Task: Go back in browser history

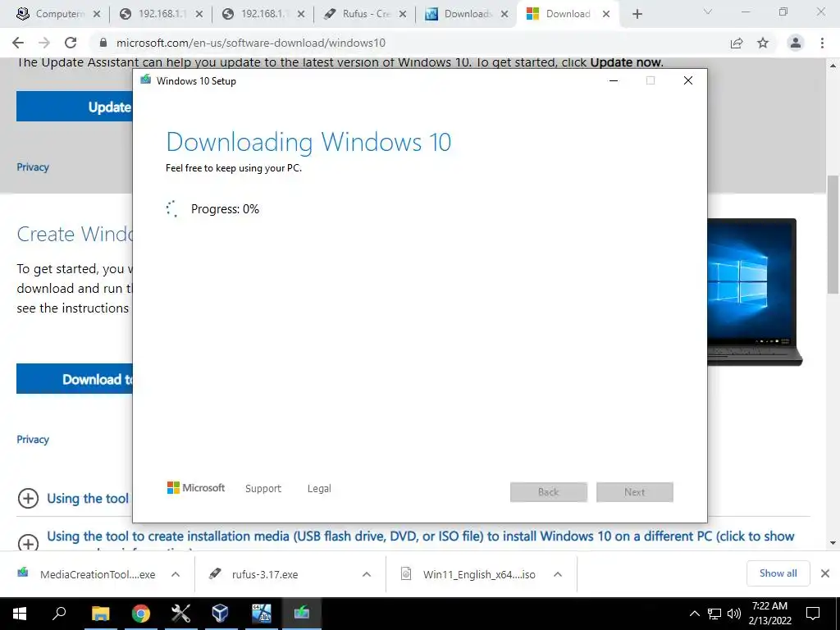Action: [18, 43]
